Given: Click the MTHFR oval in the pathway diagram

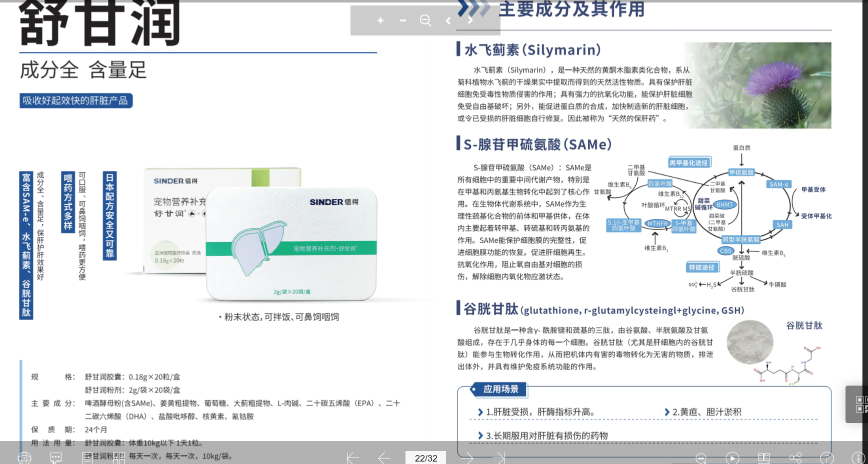Looking at the screenshot, I should coord(657,224).
